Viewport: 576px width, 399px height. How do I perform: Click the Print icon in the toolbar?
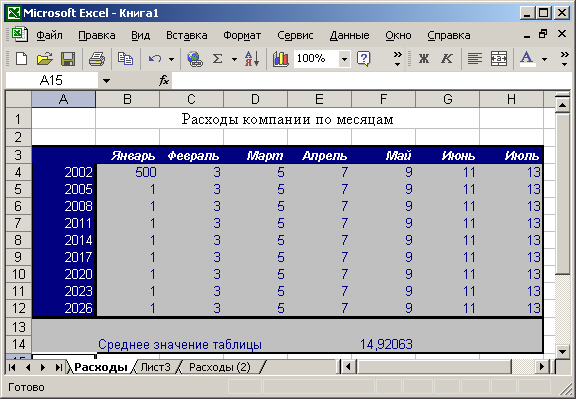pos(97,58)
